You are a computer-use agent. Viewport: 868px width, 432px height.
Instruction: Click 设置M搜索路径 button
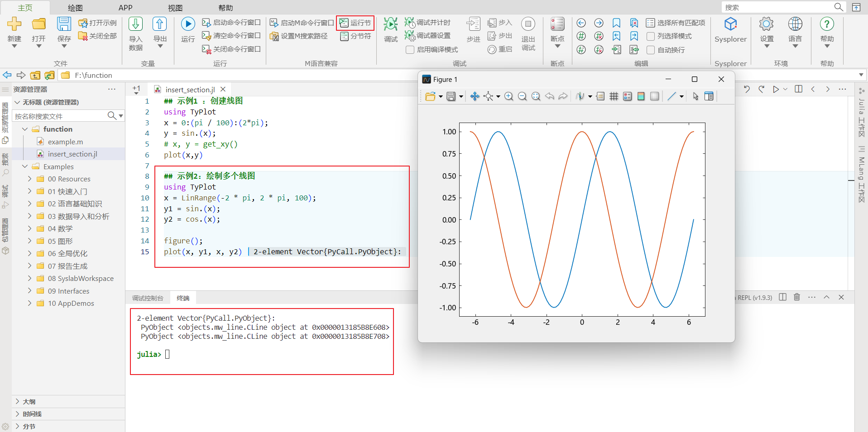[299, 36]
